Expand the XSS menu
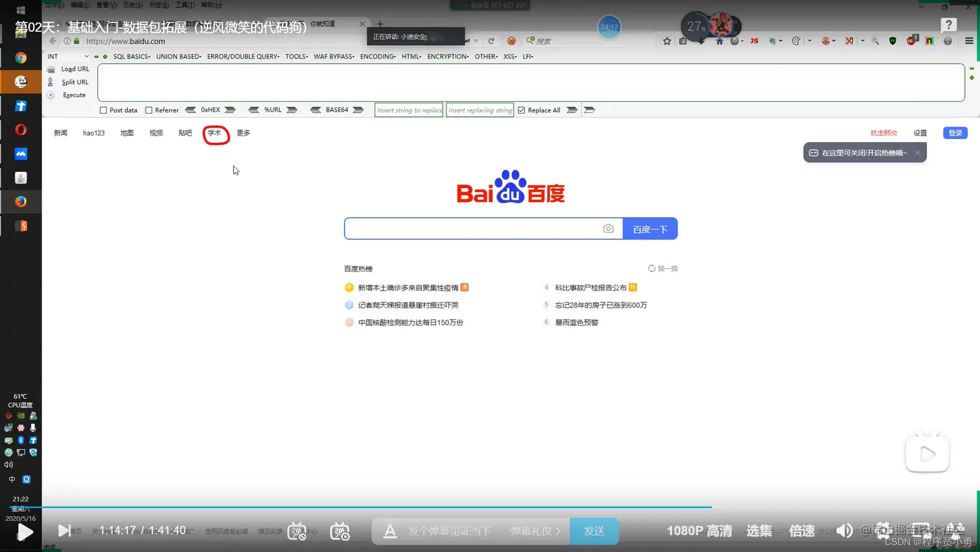 pos(510,56)
